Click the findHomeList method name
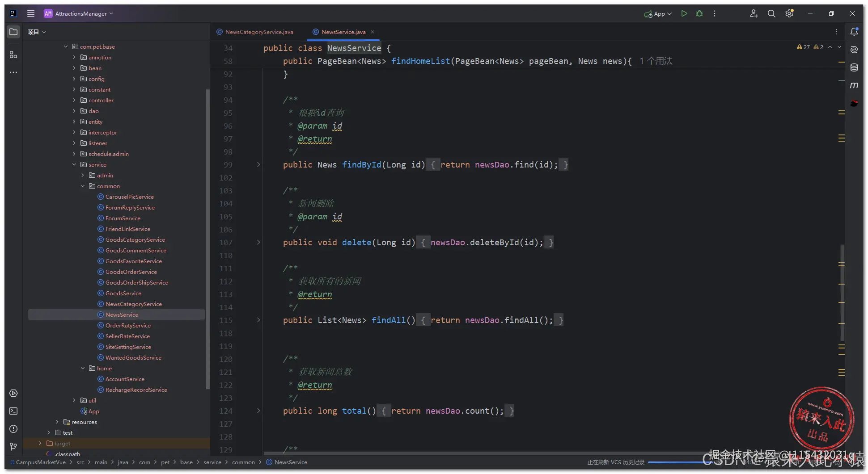Image resolution: width=868 pixels, height=474 pixels. (420, 61)
